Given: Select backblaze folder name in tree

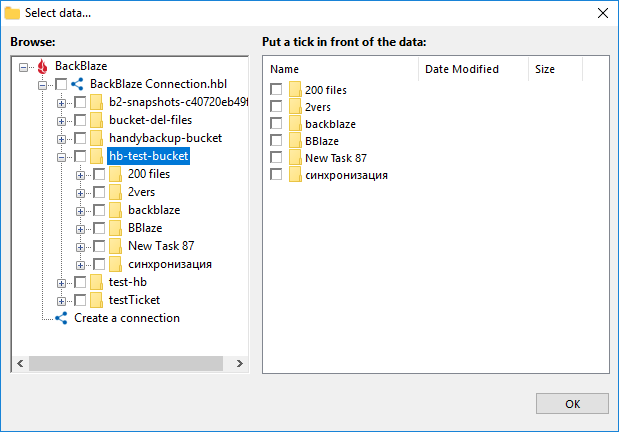Looking at the screenshot, I should tap(154, 210).
